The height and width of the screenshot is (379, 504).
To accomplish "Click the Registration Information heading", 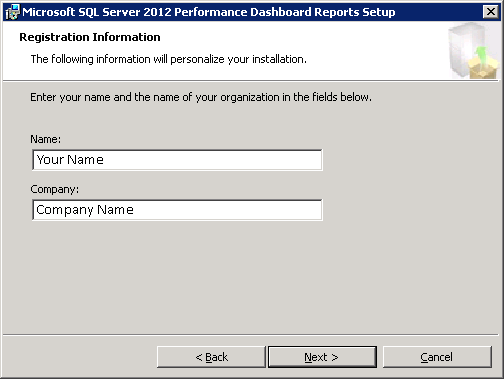I will [x=90, y=37].
